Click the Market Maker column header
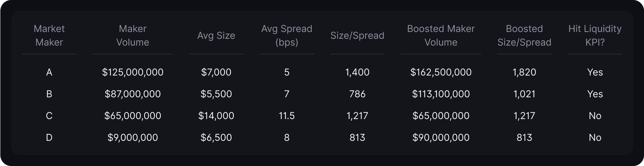Screen dimensions: 644x166 [49, 35]
